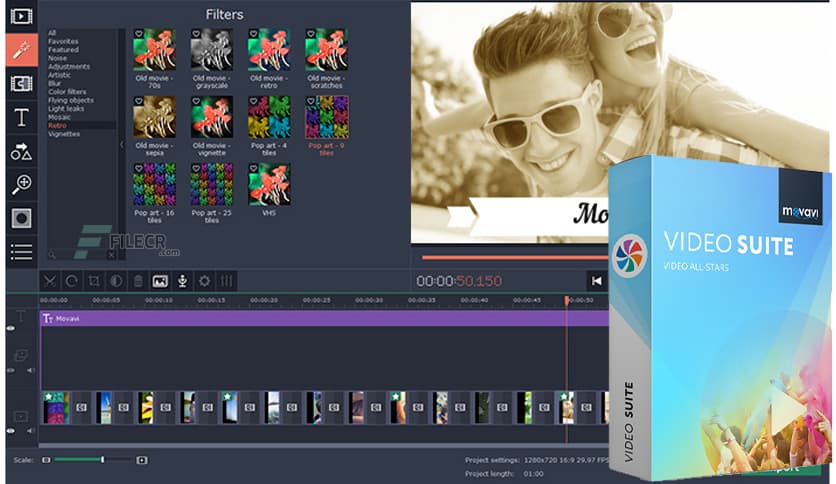Favorite the Old movie - 70s filter heart
This screenshot has height=484, width=836.
tap(139, 34)
